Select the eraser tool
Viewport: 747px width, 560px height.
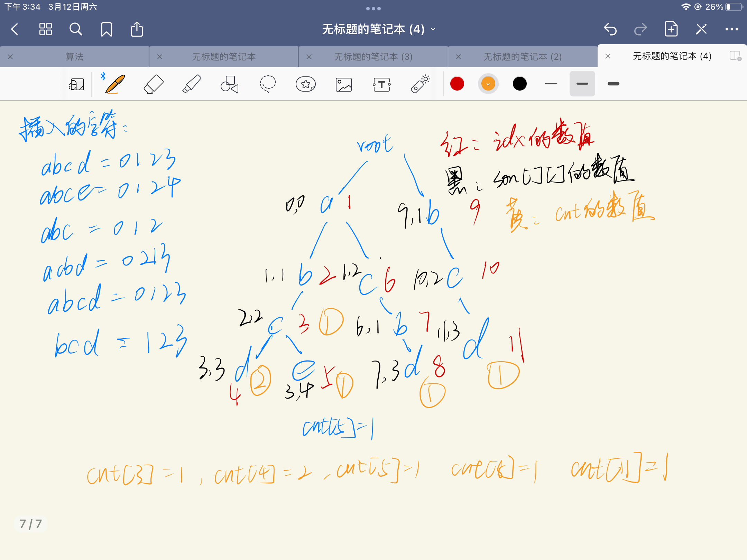point(153,83)
